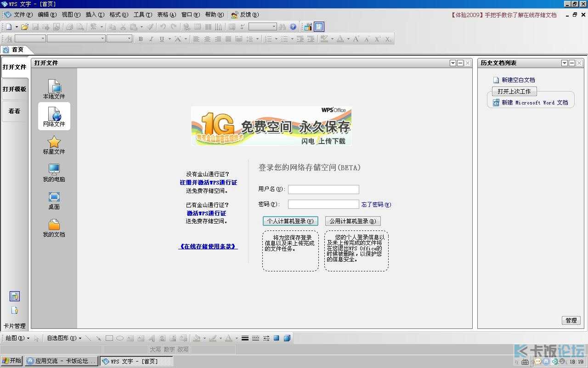The image size is (588, 368).
Task: Select 网络文件 network files icon
Action: (54, 116)
